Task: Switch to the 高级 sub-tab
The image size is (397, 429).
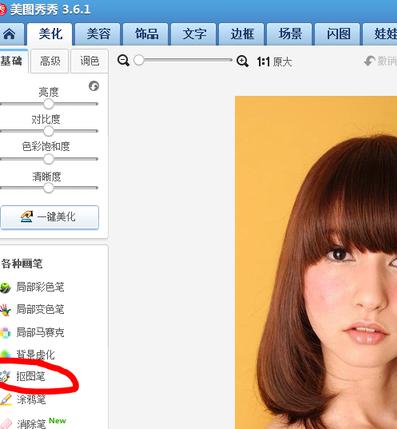Action: pyautogui.click(x=50, y=61)
